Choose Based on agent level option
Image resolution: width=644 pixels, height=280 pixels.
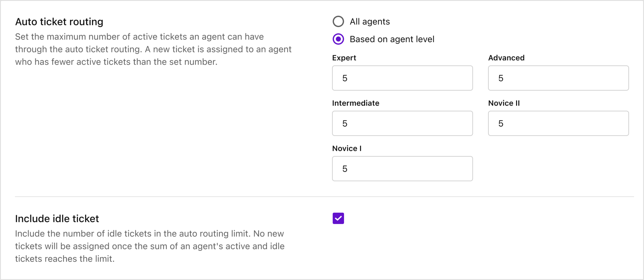coord(338,39)
